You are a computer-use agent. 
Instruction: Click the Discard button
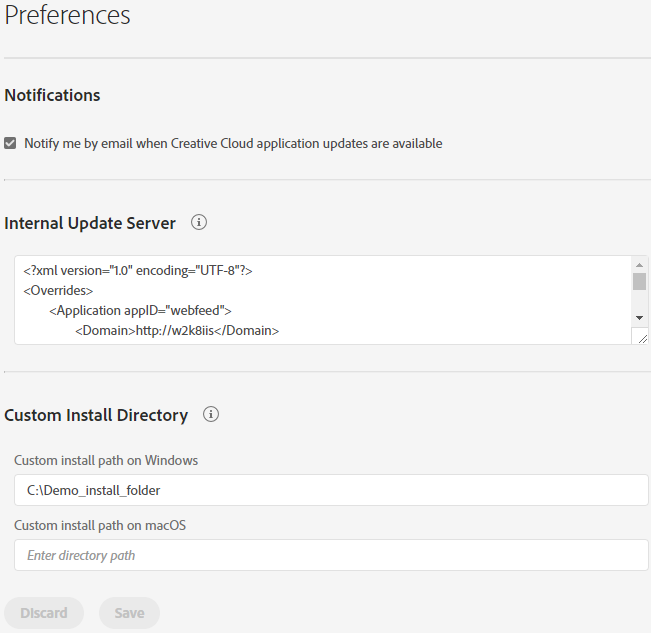pos(44,613)
